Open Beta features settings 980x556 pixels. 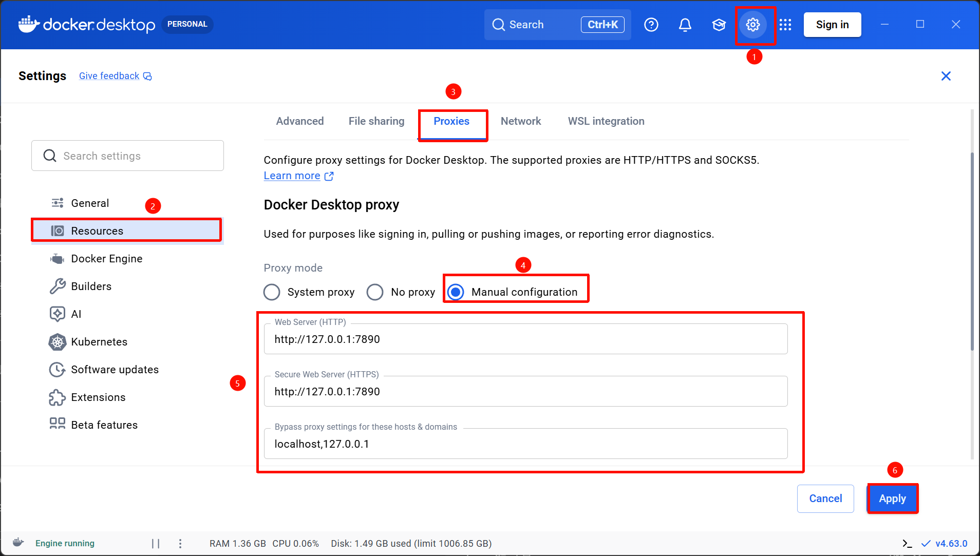(x=127, y=425)
